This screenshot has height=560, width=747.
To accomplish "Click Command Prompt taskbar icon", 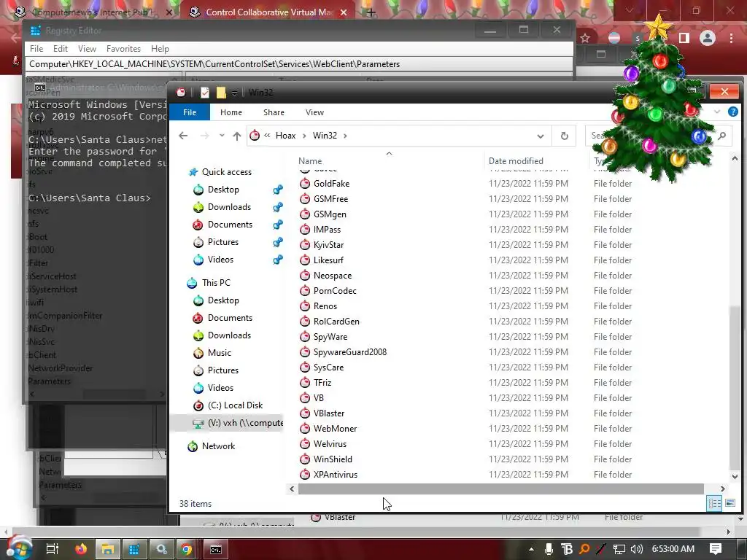I will tap(216, 549).
